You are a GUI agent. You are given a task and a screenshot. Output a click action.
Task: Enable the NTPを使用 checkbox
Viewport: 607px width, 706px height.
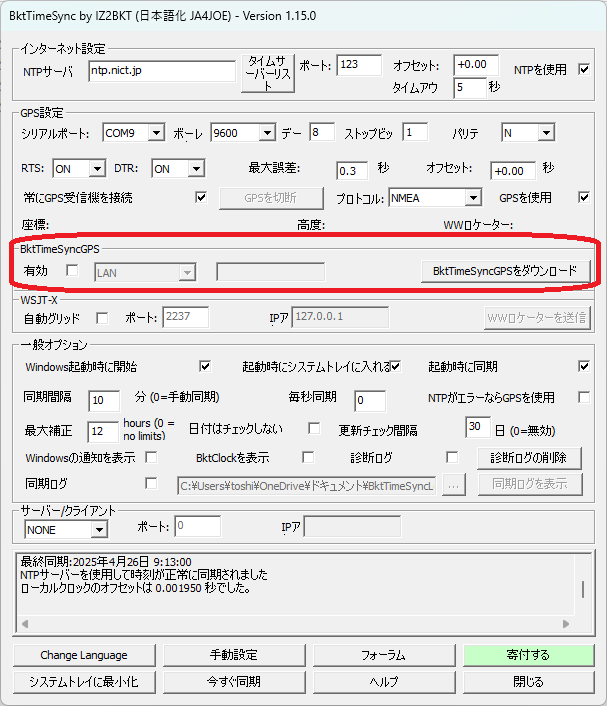584,69
